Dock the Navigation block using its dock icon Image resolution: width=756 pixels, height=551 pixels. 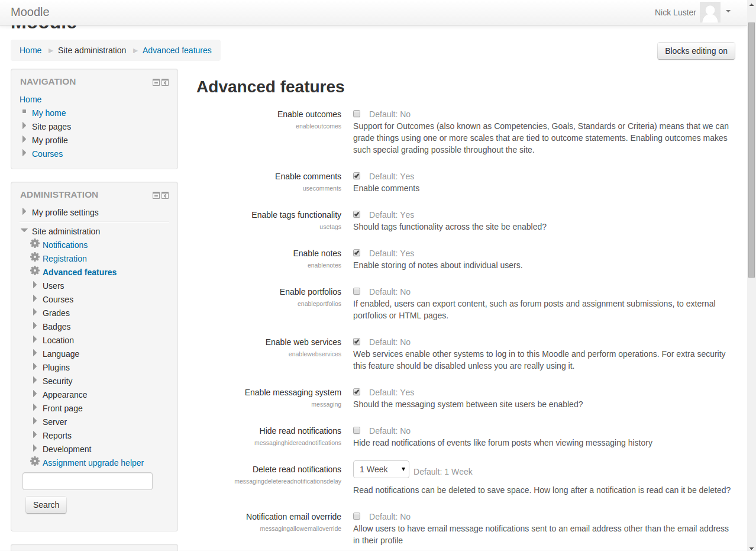tap(165, 82)
